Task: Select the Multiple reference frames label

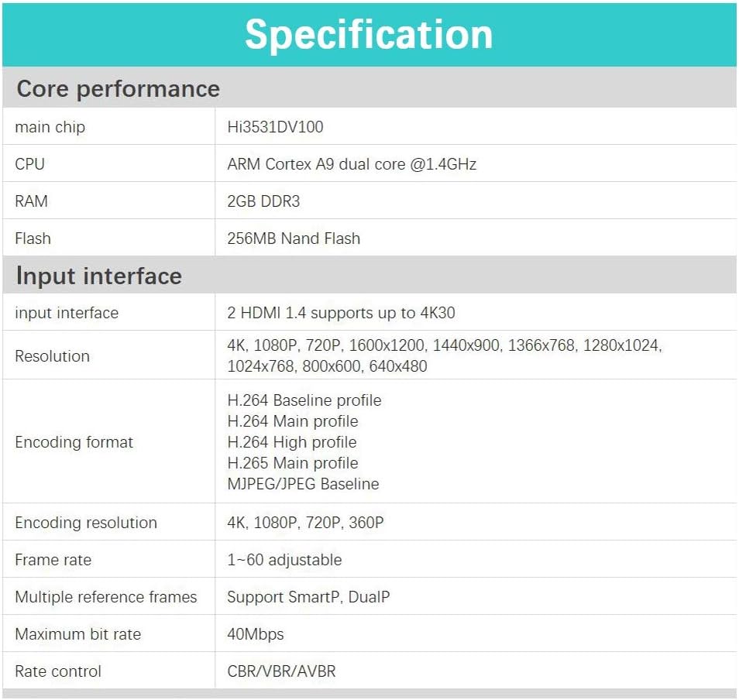Action: click(x=106, y=597)
